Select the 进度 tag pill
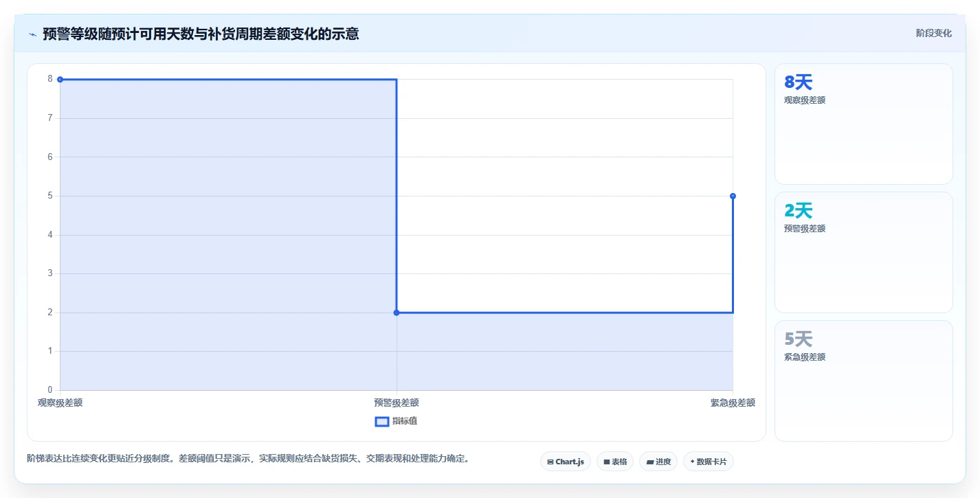The image size is (980, 498). (x=658, y=462)
